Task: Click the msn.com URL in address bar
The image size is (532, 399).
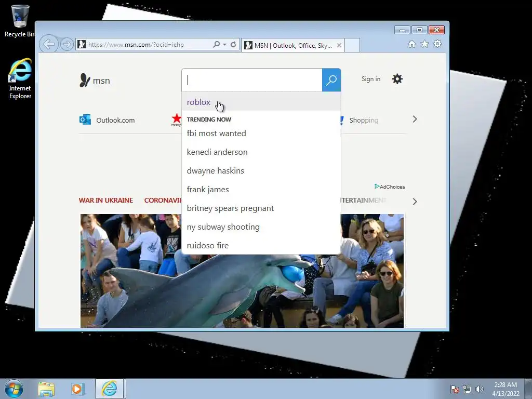Action: [136, 45]
